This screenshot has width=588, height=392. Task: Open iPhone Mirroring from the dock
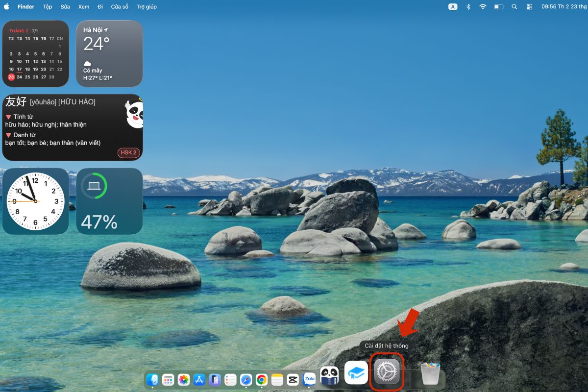(x=215, y=379)
